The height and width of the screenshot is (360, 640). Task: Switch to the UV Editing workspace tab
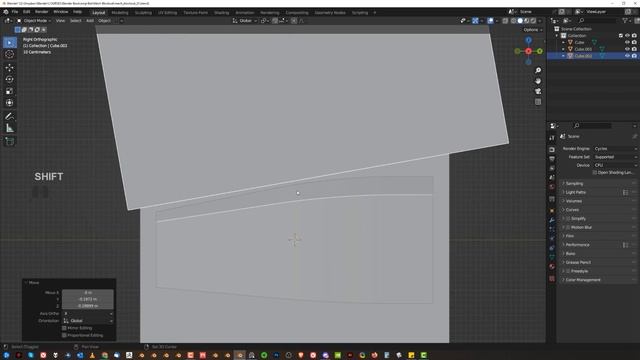click(167, 13)
